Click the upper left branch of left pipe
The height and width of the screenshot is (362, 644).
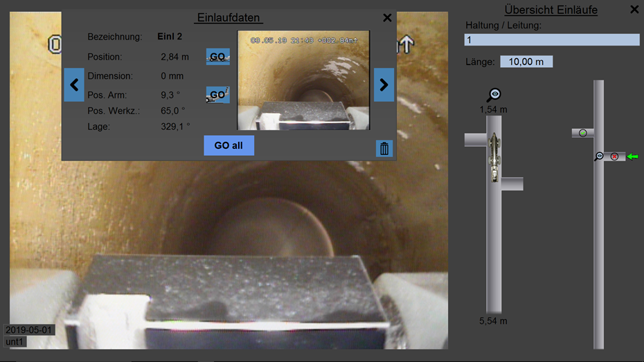[475, 141]
